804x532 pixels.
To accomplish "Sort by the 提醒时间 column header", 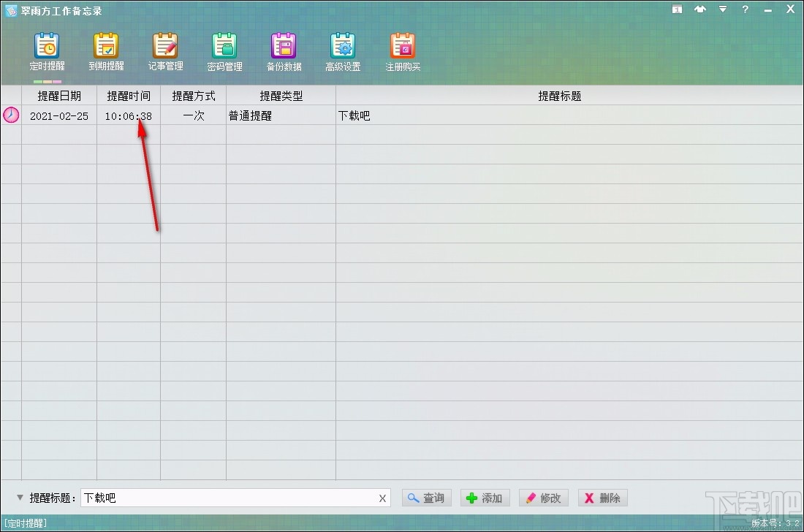I will pyautogui.click(x=129, y=96).
